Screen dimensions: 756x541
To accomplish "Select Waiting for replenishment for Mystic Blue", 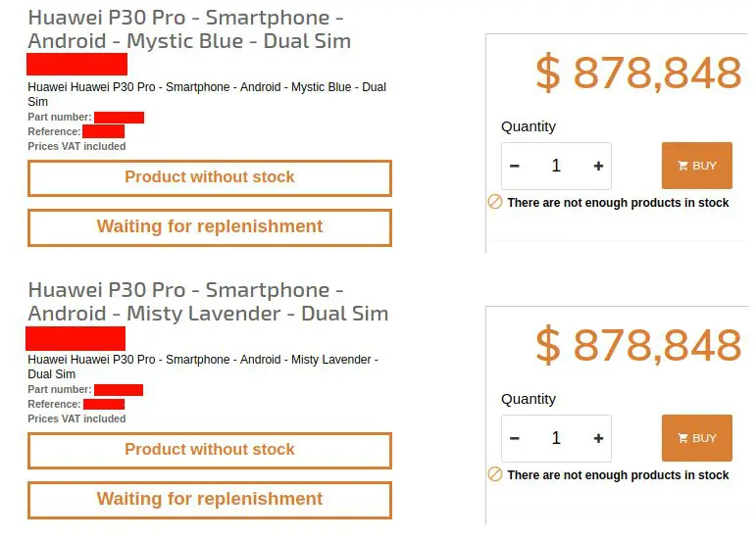I will click(x=210, y=227).
